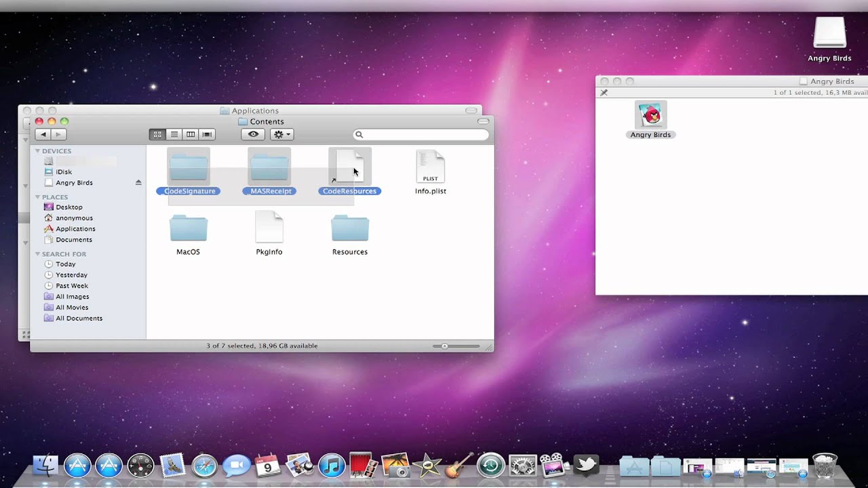Switch Finder to icon view
The height and width of the screenshot is (488, 868).
pos(157,135)
